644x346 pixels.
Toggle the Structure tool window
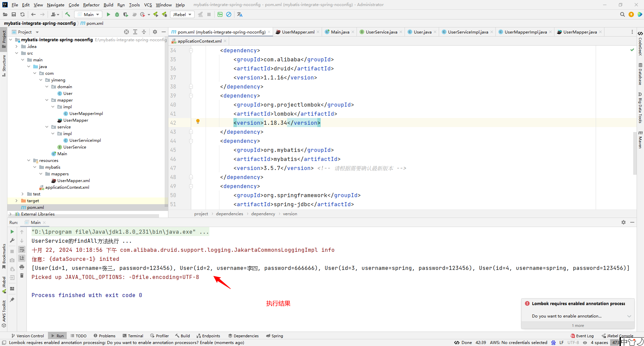coord(4,66)
